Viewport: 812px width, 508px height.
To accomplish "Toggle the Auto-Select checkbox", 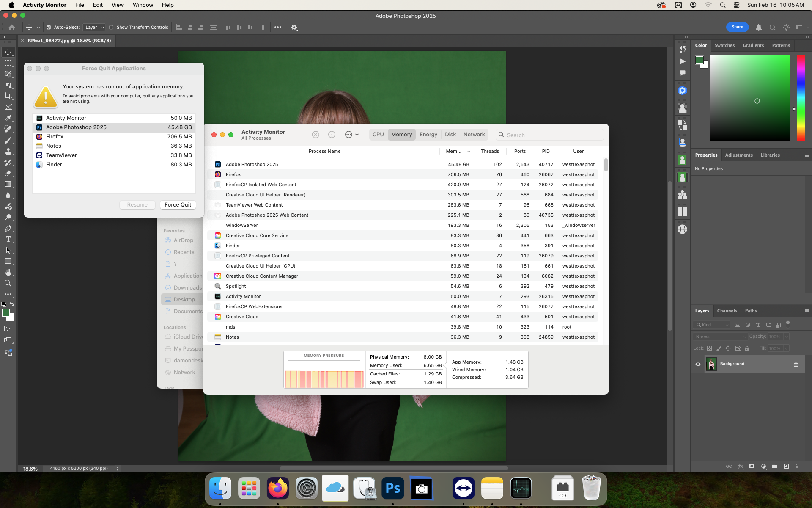I will [x=49, y=28].
